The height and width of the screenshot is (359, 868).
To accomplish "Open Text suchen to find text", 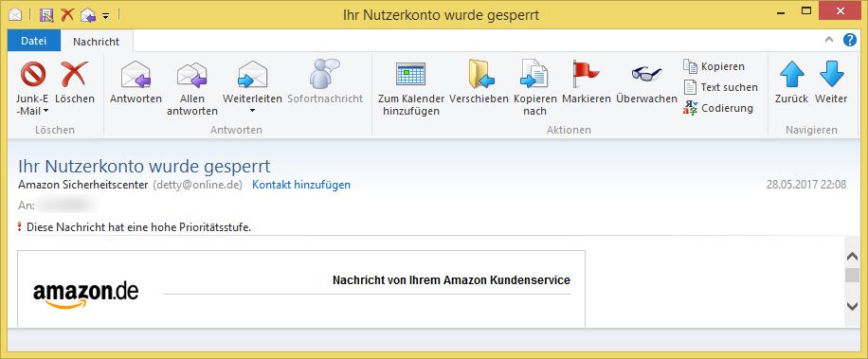I will 720,87.
